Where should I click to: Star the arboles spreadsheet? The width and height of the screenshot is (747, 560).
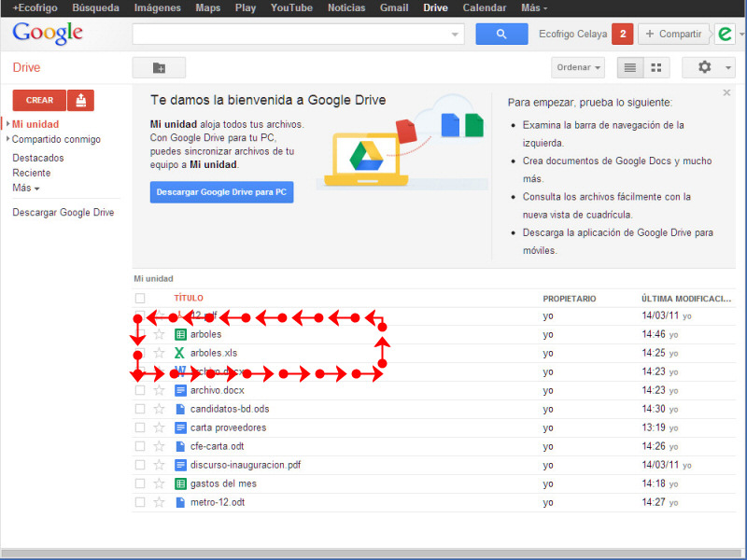(159, 334)
